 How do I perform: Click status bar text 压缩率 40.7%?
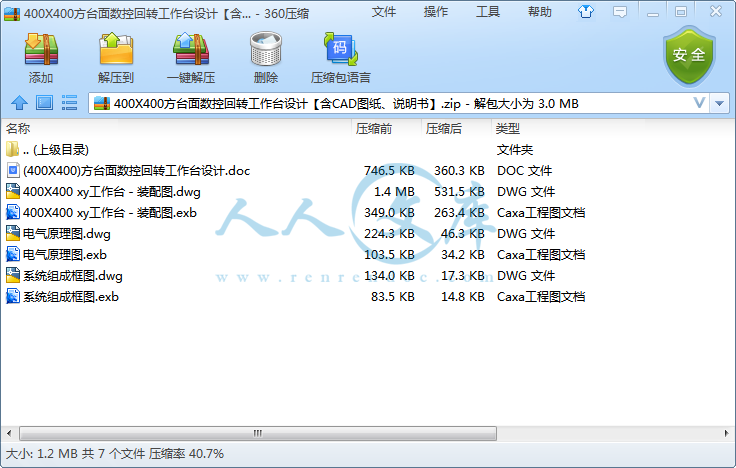click(186, 453)
